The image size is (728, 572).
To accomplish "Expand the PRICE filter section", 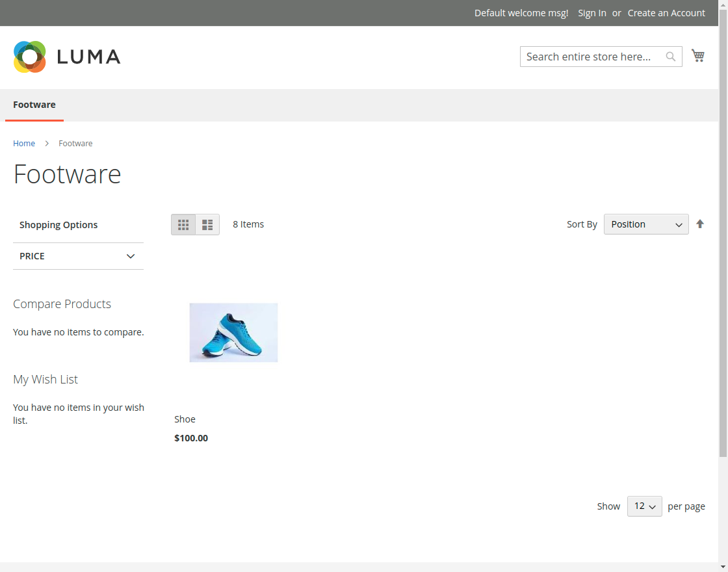I will [78, 256].
